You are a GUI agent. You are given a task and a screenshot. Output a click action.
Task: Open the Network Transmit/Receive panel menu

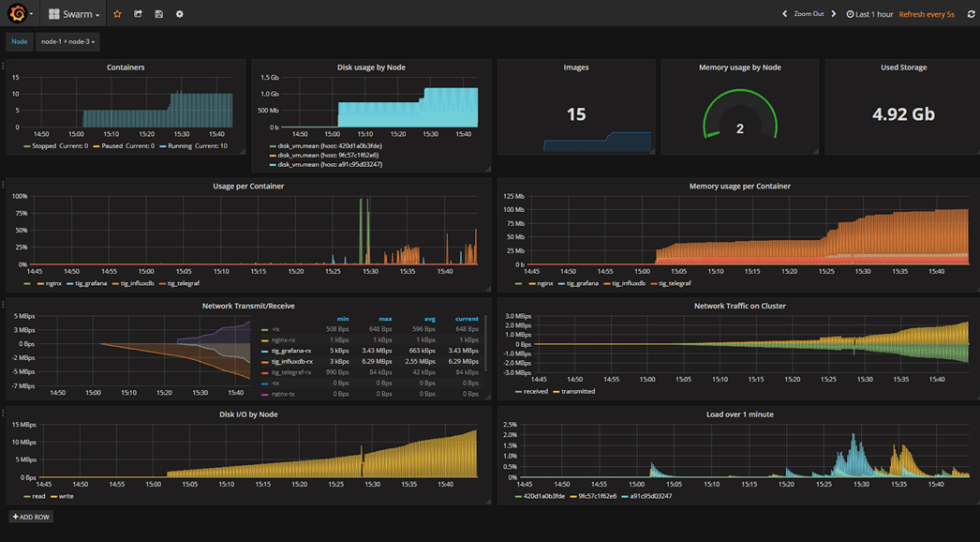coord(248,306)
